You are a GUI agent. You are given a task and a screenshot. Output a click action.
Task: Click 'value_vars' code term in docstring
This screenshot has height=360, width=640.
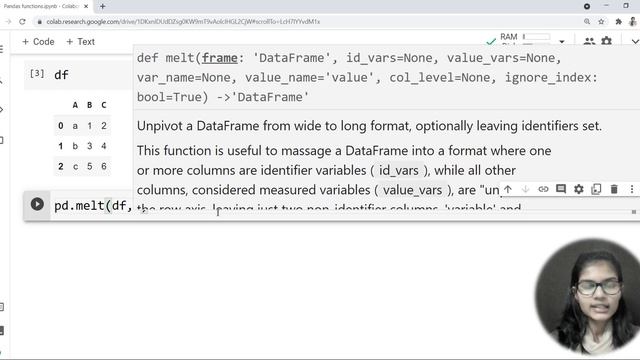412,190
